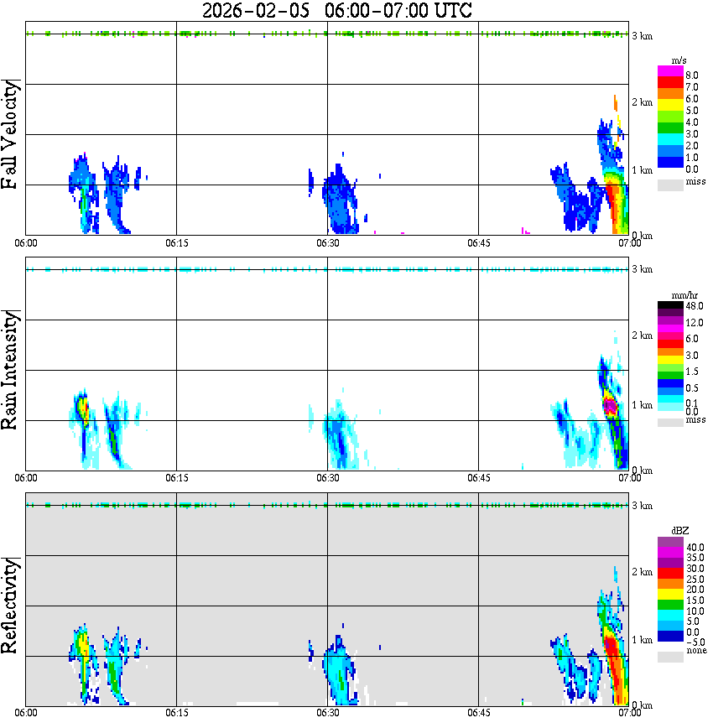Pick the 20.0 dBZ orange swatch
The height and width of the screenshot is (728, 713).
coord(670,584)
